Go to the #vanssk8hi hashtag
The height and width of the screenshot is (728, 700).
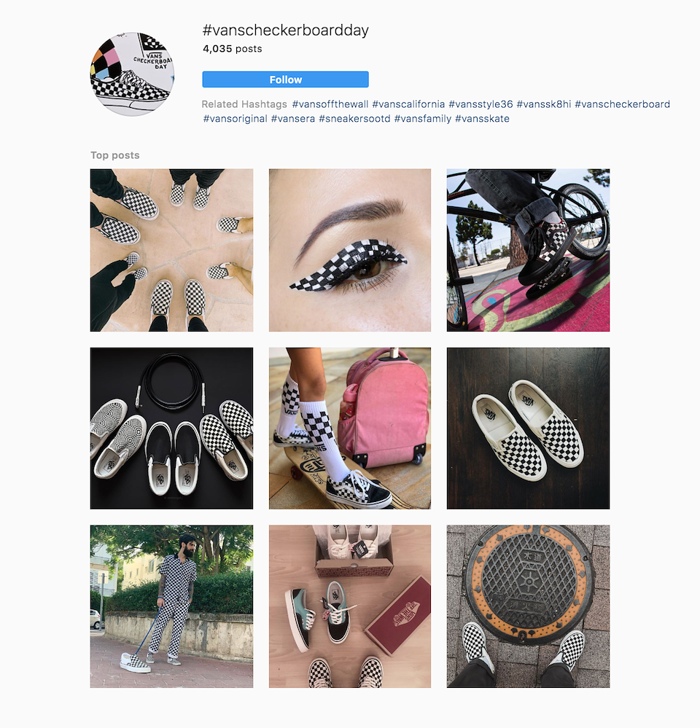click(x=543, y=104)
